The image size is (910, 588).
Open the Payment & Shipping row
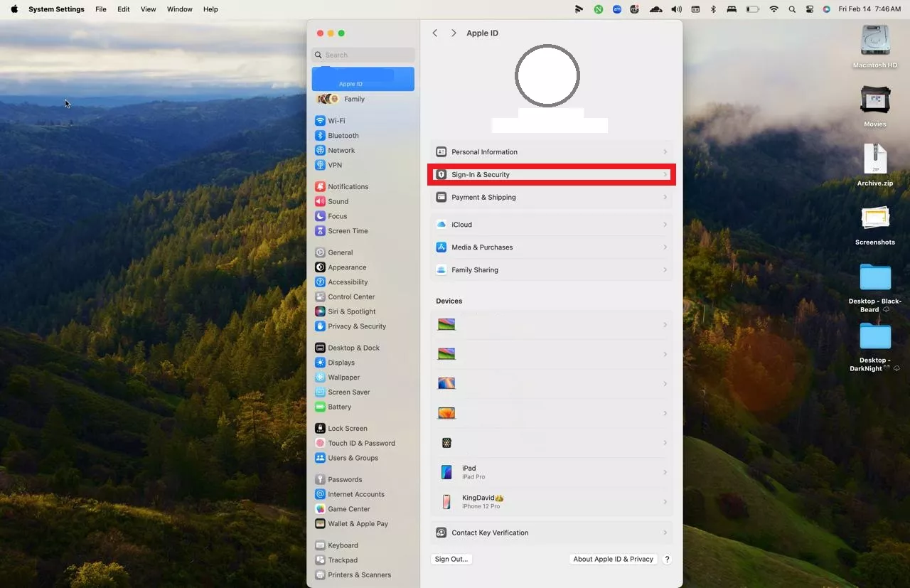pyautogui.click(x=551, y=198)
